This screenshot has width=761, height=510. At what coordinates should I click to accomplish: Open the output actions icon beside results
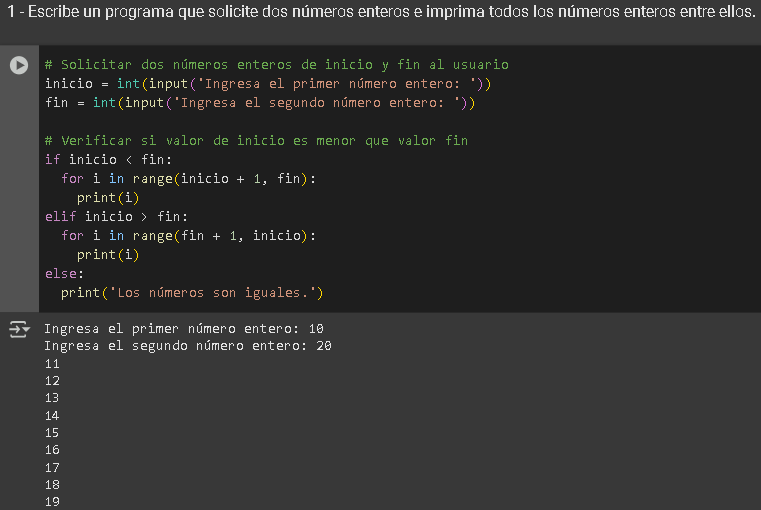tap(19, 329)
